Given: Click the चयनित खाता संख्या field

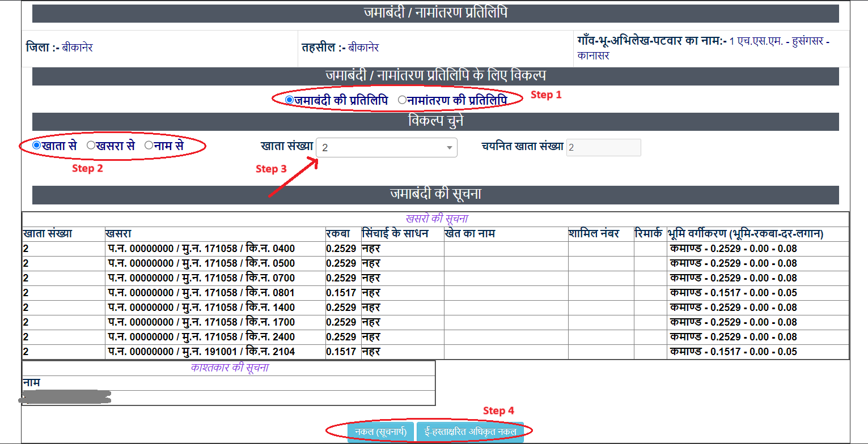Looking at the screenshot, I should click(x=603, y=148).
